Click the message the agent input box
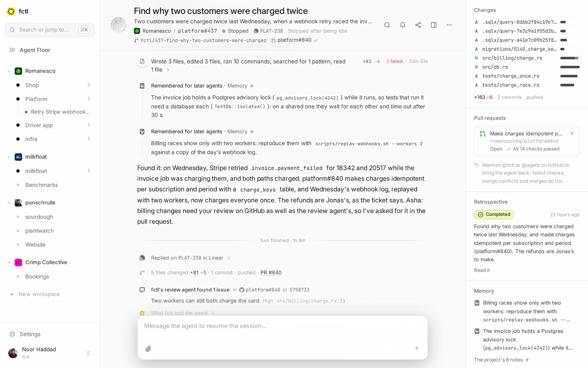588x368 pixels. click(283, 326)
